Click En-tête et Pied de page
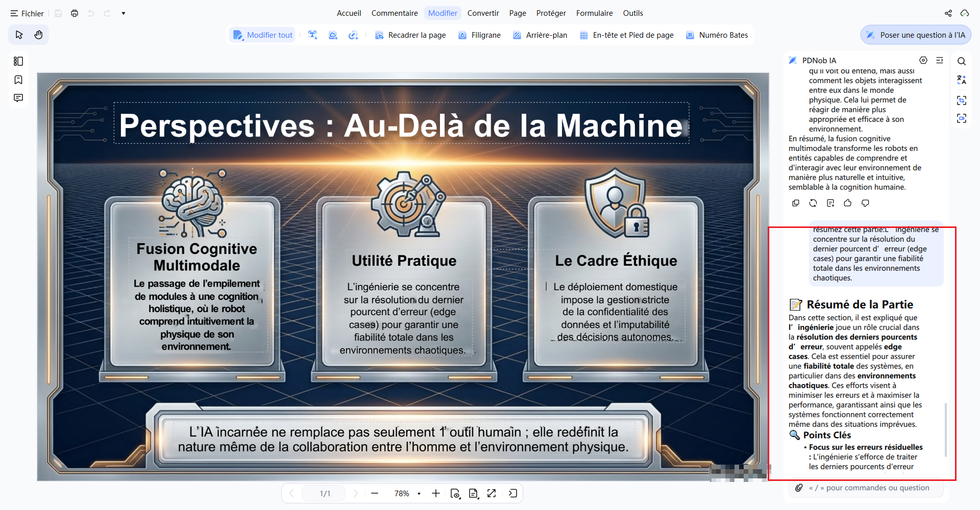Screen dimensions: 980x510 [x=627, y=35]
